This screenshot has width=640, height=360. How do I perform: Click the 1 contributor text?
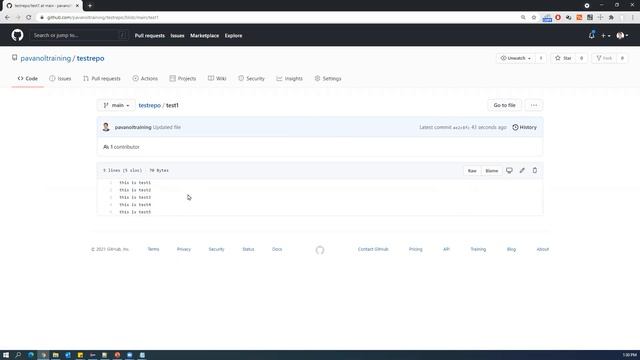coord(121,147)
